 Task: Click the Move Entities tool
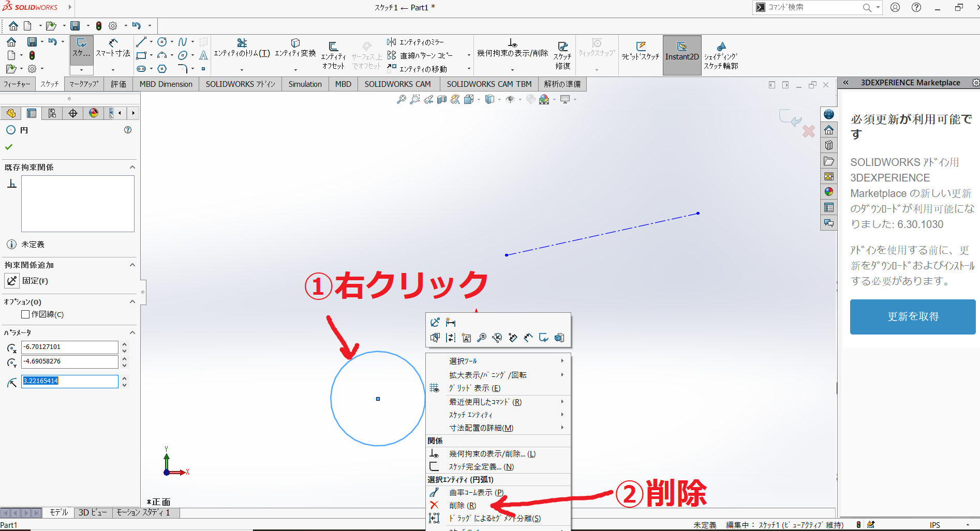tap(417, 69)
